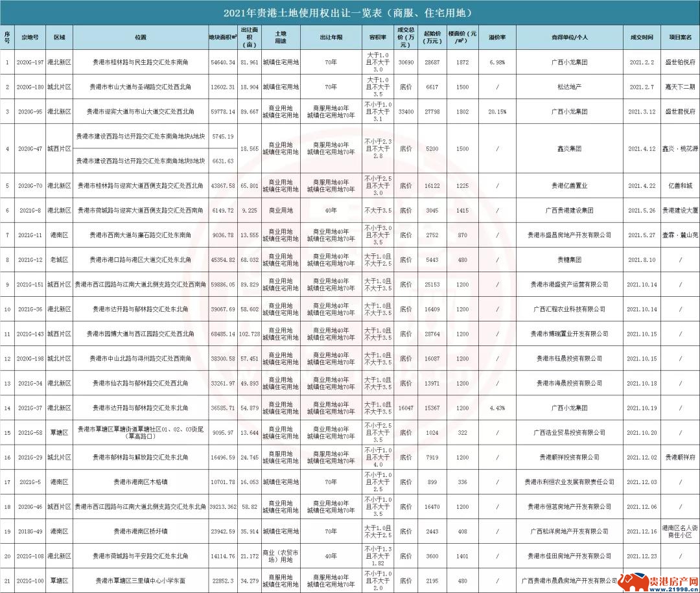Click project name '亿善和城'
The width and height of the screenshot is (700, 593).
(680, 186)
